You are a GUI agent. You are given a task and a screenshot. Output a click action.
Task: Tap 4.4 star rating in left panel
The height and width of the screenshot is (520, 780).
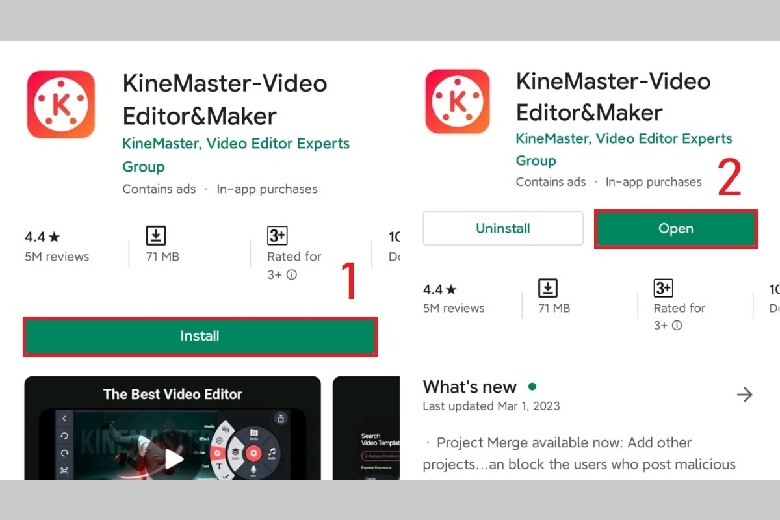(x=42, y=237)
